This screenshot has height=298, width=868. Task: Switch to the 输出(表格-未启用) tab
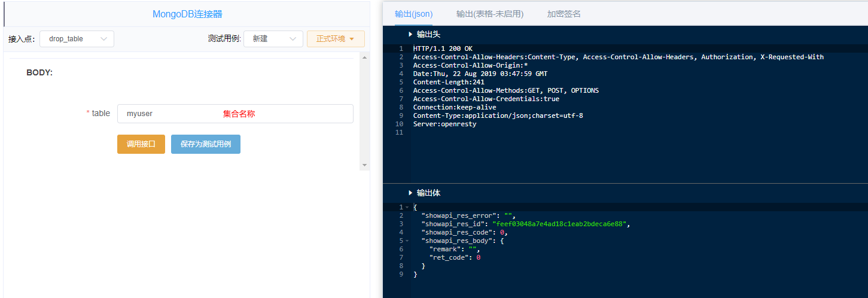490,14
